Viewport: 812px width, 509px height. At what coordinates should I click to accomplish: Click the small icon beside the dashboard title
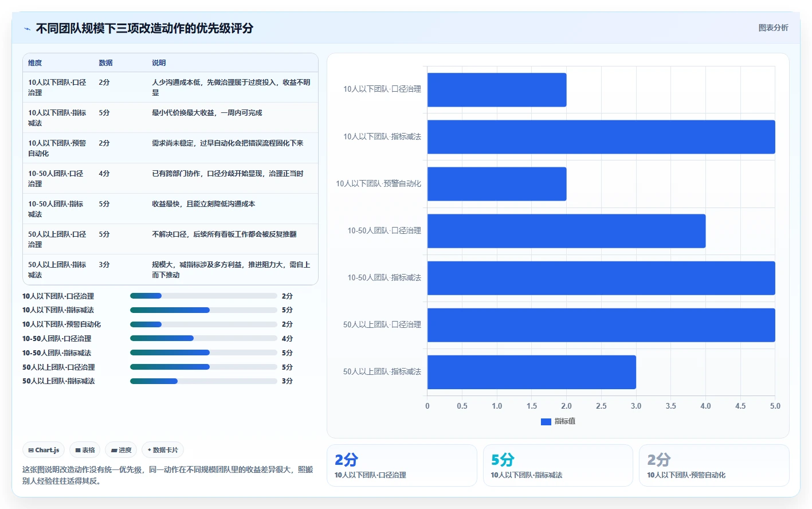click(x=27, y=29)
